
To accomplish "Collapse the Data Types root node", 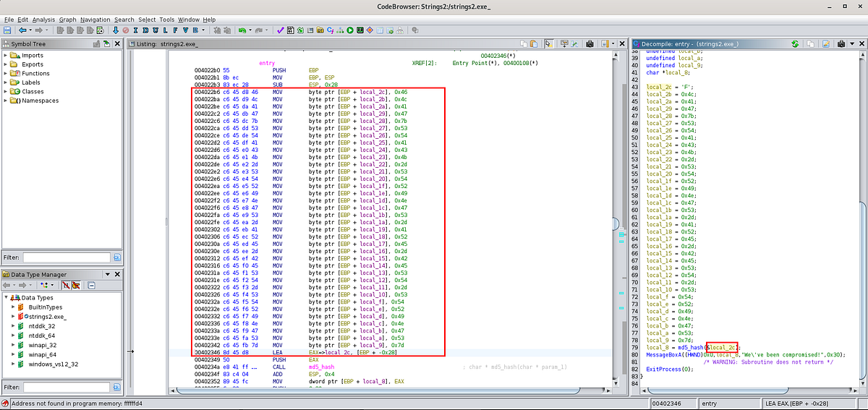I will click(7, 298).
